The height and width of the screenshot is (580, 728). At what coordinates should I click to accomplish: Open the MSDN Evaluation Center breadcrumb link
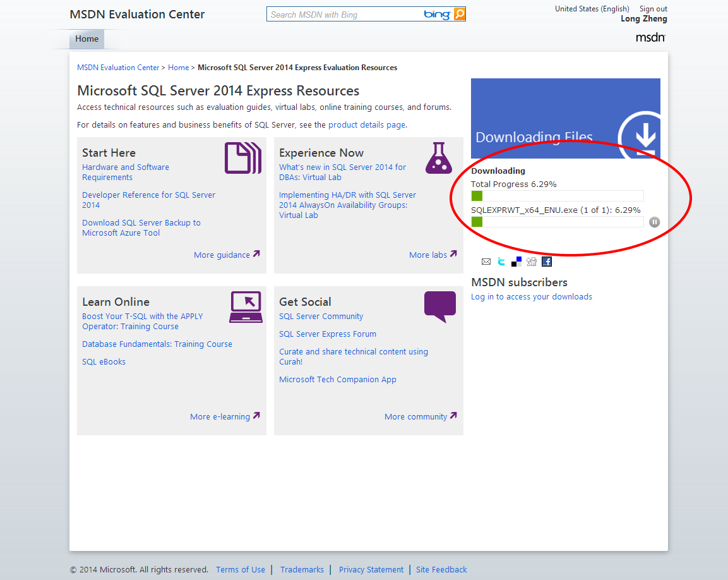click(x=117, y=67)
